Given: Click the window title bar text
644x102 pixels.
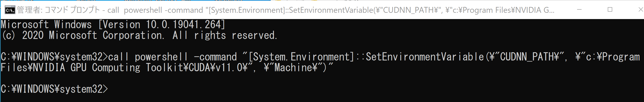Looking at the screenshot, I should (x=286, y=10).
